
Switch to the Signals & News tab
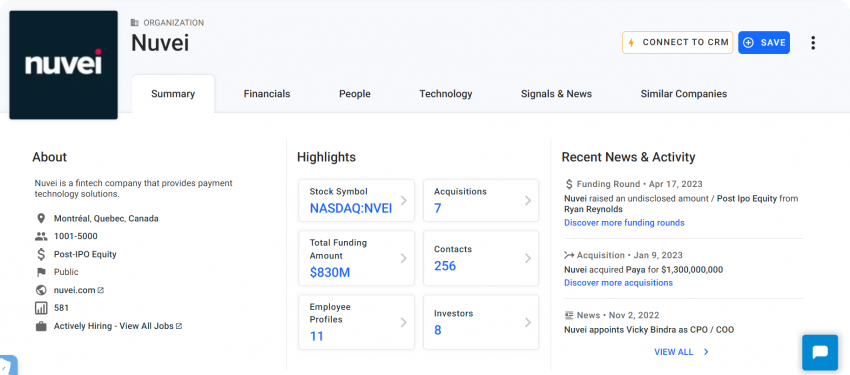point(556,94)
